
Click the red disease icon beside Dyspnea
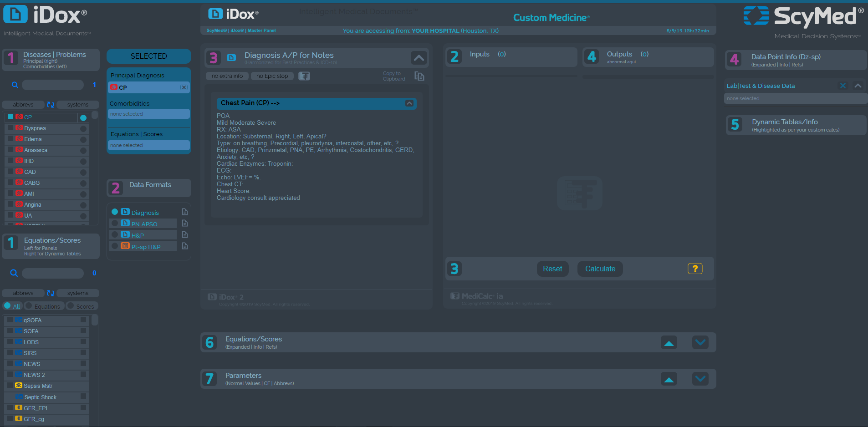pyautogui.click(x=19, y=128)
